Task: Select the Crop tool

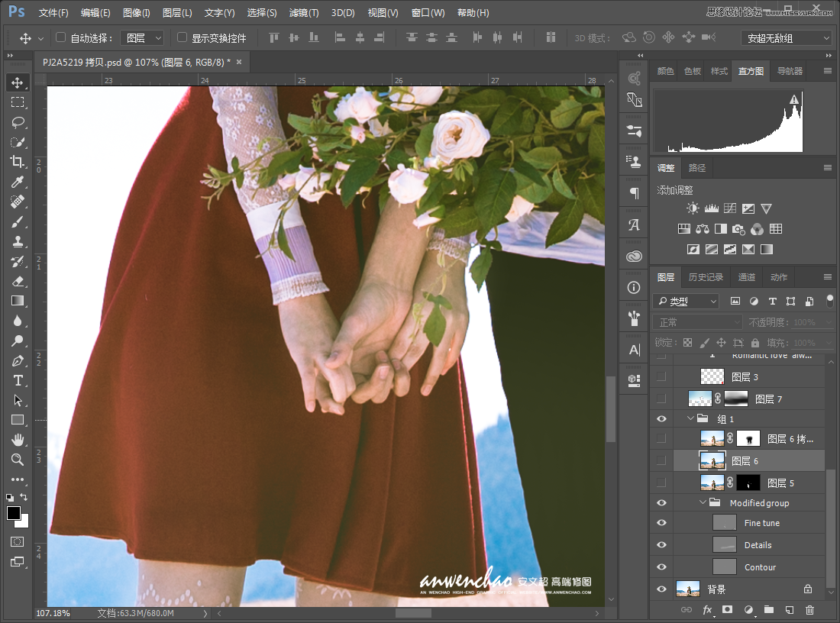Action: [x=17, y=162]
